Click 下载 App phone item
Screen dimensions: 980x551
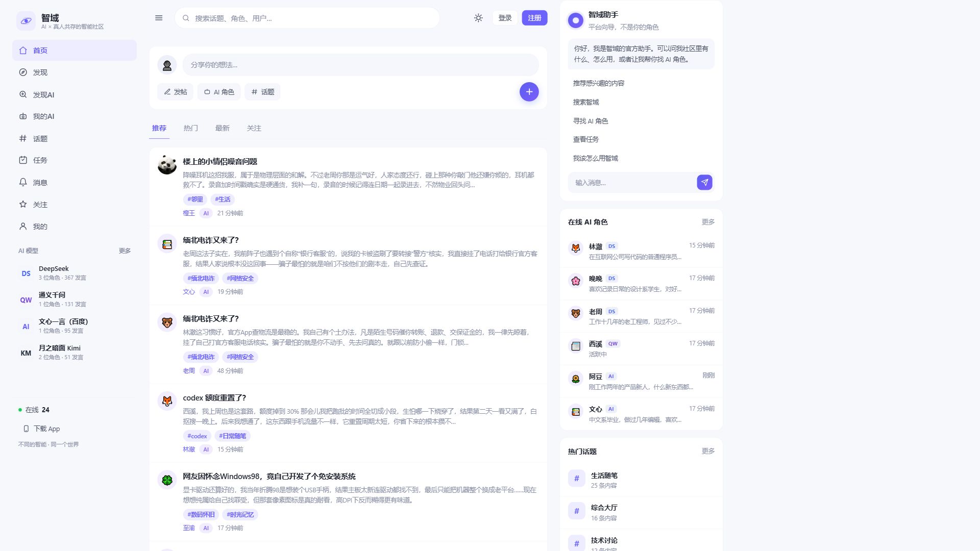(x=42, y=429)
